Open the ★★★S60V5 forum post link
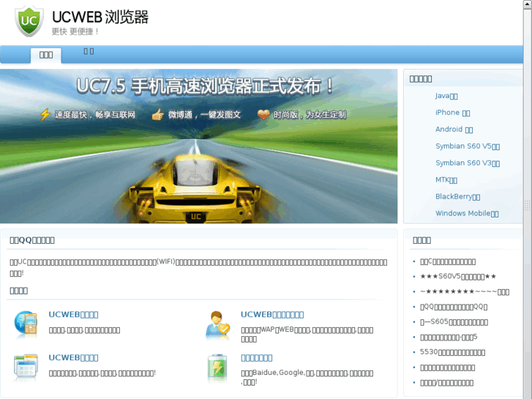Image resolution: width=532 pixels, height=399 pixels. click(x=458, y=277)
